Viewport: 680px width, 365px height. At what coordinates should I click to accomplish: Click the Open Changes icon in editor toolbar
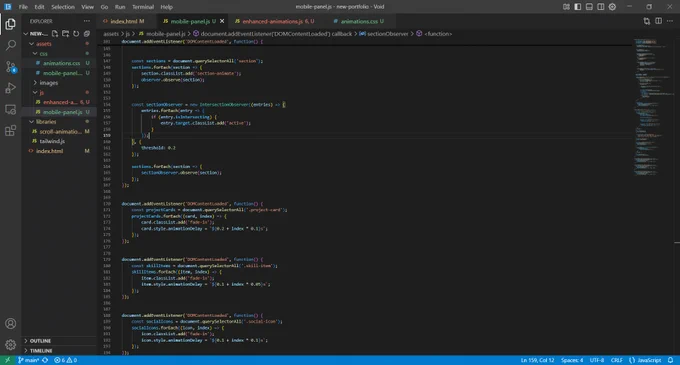coord(647,21)
